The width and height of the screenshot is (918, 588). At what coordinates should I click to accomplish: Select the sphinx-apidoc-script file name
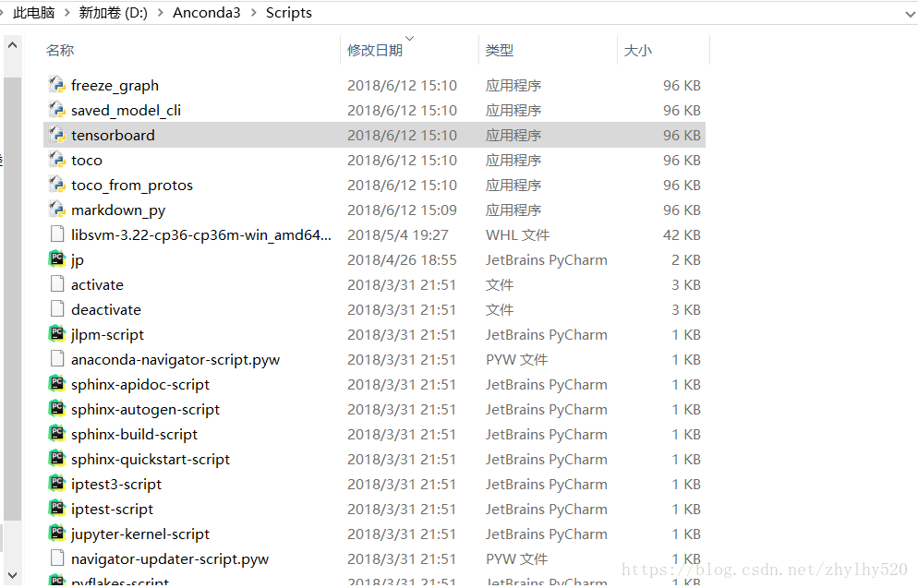[140, 384]
